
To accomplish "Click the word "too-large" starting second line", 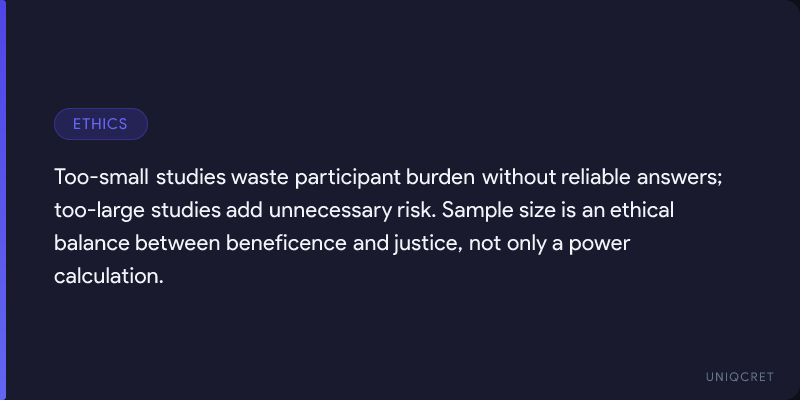I will click(x=99, y=211).
